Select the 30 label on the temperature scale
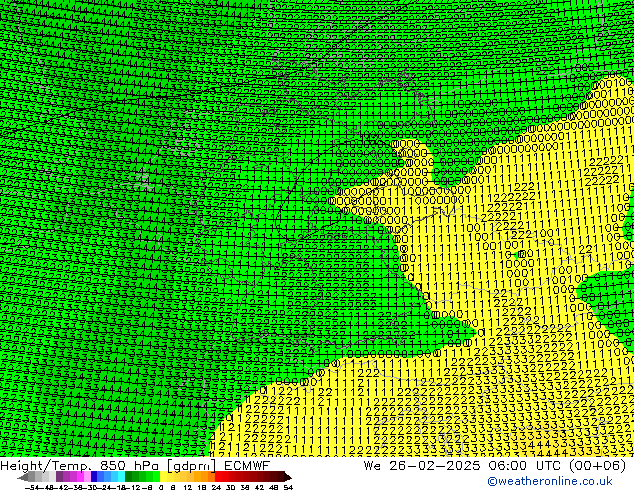This screenshot has width=634, height=490. 230,488
